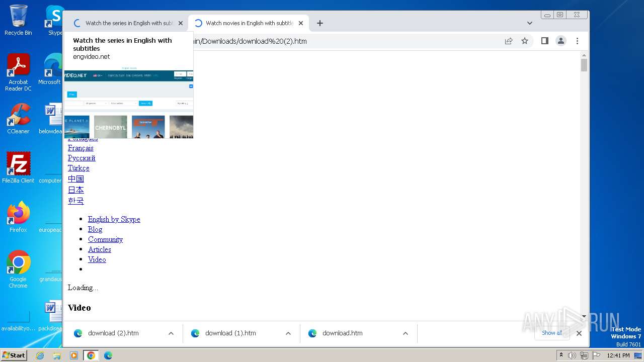Open the English by Skype link

pos(114,219)
